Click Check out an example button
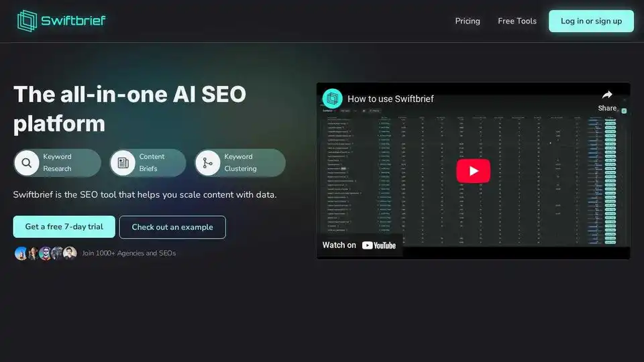Image resolution: width=644 pixels, height=362 pixels. click(172, 227)
